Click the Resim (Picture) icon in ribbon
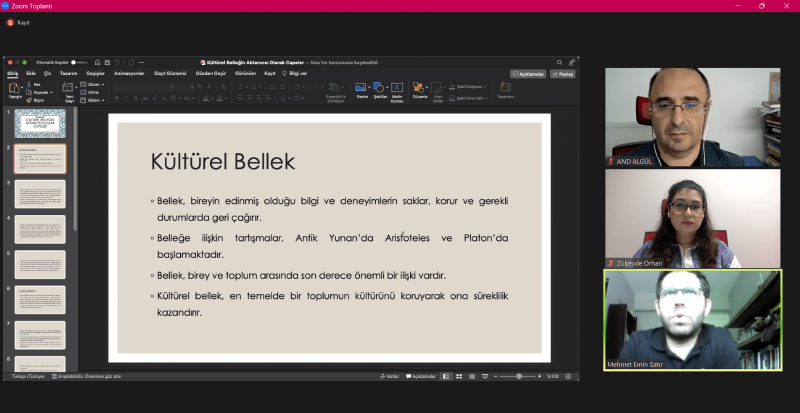 (360, 88)
